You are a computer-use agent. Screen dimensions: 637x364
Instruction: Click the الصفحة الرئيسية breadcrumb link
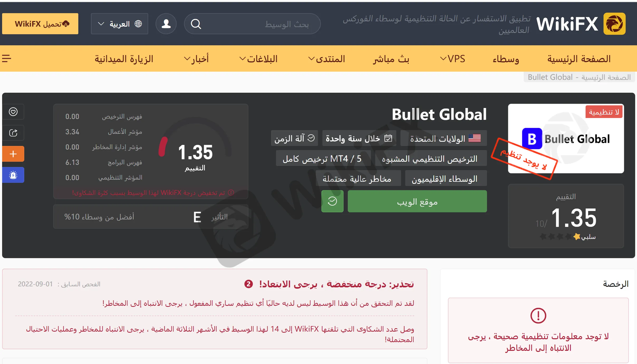[606, 77]
